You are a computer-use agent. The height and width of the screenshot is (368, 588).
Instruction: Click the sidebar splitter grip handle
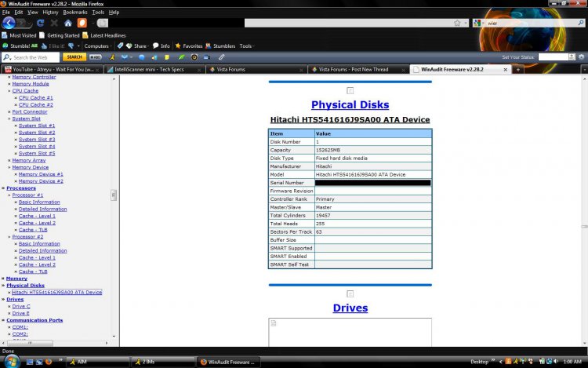coord(114,195)
